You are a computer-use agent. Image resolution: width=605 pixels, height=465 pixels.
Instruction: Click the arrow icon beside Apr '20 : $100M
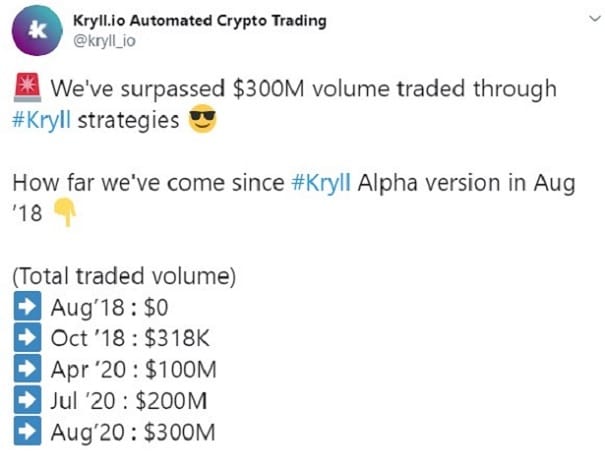pos(27,369)
